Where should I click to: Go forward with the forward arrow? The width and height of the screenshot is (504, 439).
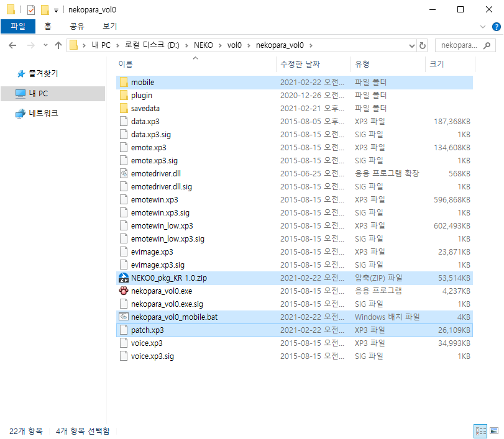tap(31, 45)
